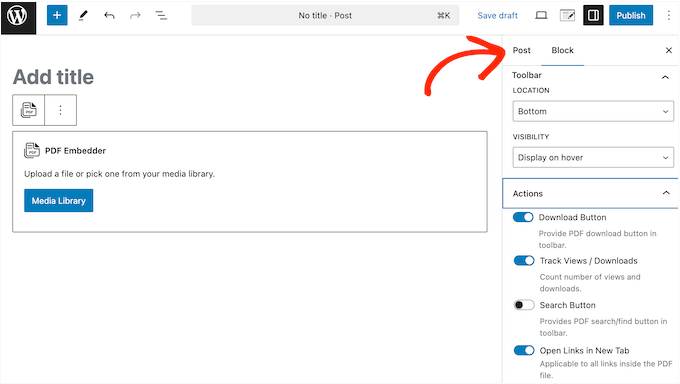Click the Track Views / Downloads label

coord(588,261)
